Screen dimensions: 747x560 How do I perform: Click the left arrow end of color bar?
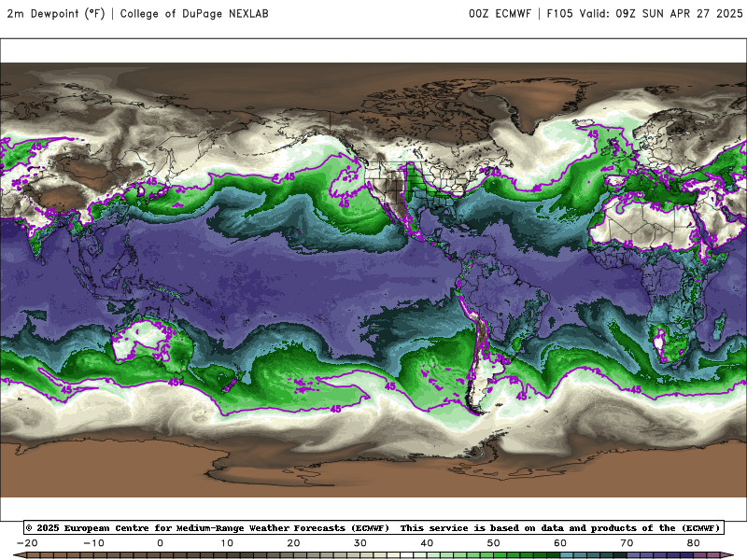coord(20,555)
